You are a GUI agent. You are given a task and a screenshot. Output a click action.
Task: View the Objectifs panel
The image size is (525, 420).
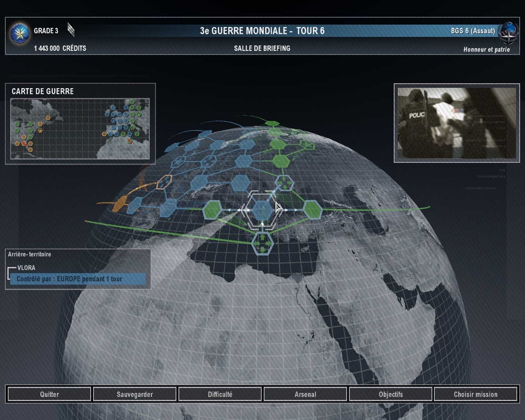(x=390, y=394)
